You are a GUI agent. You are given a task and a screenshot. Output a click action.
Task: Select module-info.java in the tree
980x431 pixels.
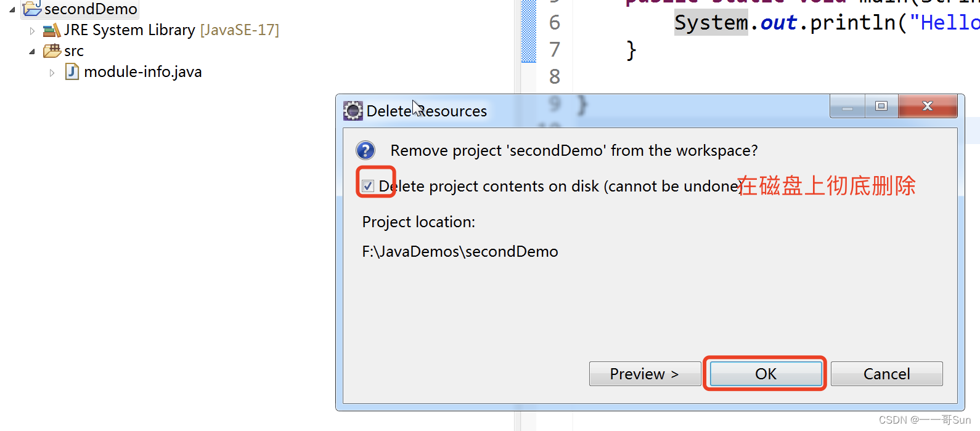coord(143,72)
